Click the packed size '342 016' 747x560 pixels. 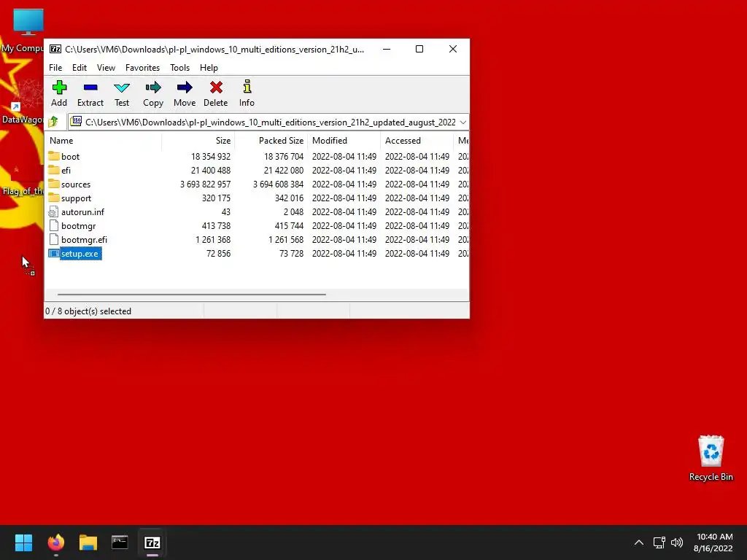289,198
